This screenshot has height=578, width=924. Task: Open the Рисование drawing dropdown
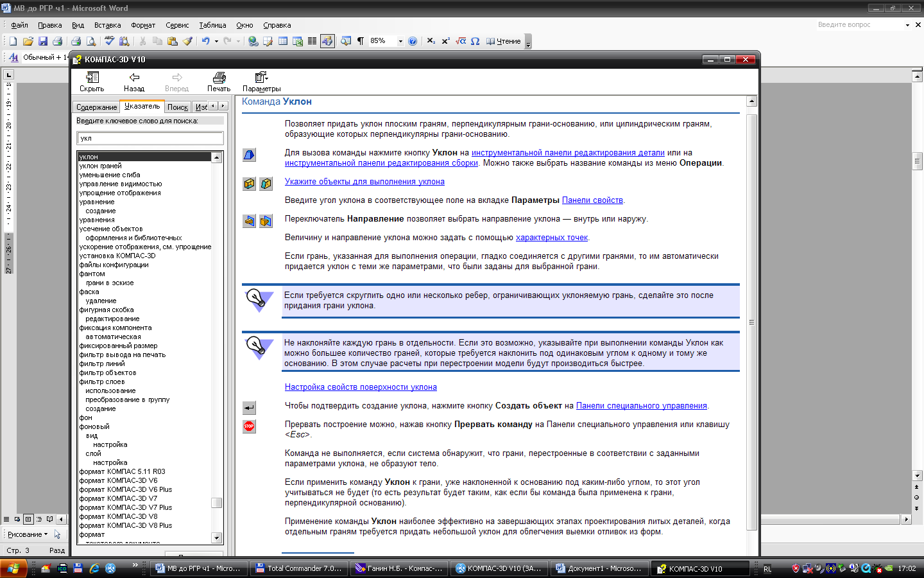[x=27, y=534]
